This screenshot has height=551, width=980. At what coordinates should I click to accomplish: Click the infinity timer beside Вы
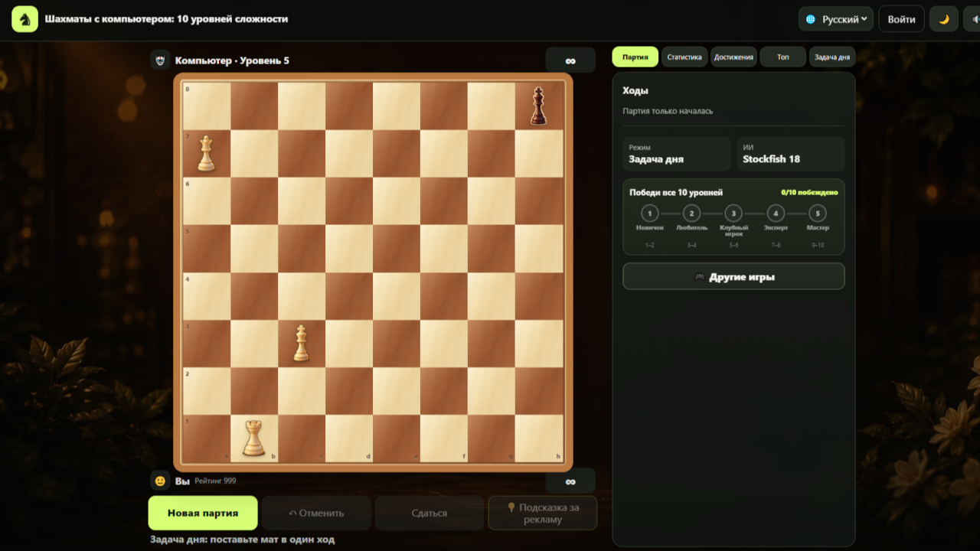[570, 481]
